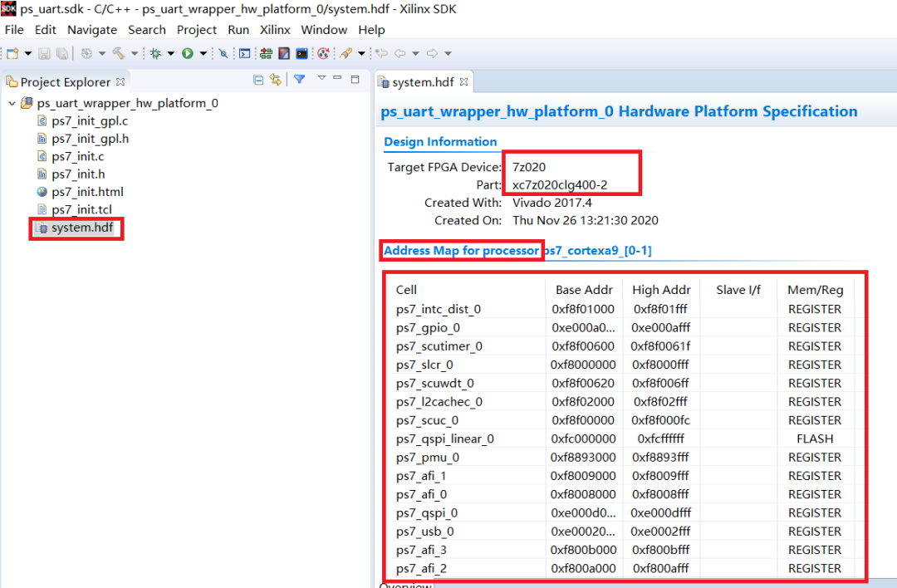The height and width of the screenshot is (588, 897).
Task: Open the Navigate menu
Action: [x=92, y=30]
